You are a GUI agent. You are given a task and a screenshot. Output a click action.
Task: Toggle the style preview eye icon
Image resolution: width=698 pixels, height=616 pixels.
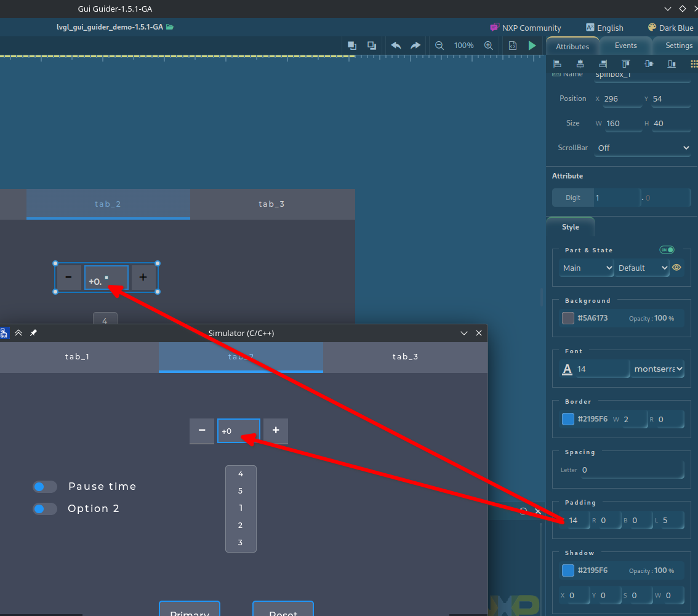pyautogui.click(x=676, y=268)
